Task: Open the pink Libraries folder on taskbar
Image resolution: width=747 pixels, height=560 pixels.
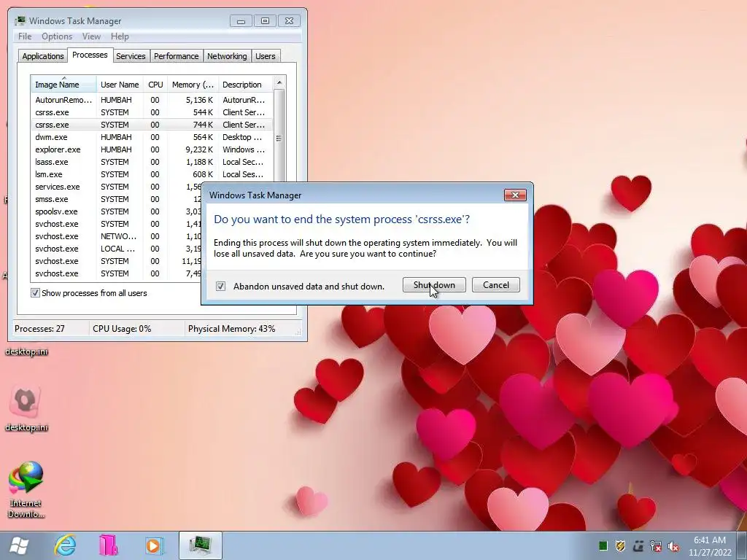Action: [109, 545]
